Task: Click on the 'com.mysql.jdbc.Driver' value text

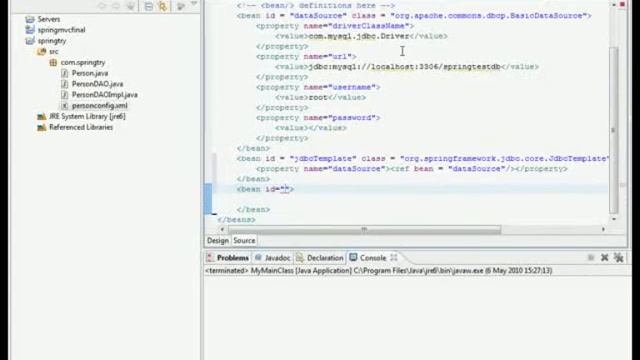Action: (359, 36)
